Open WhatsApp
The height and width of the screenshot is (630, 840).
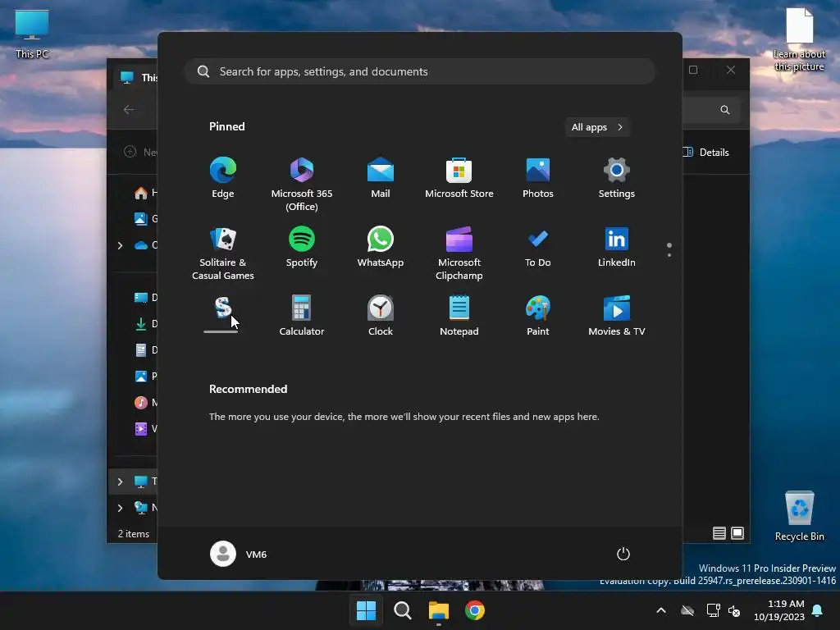pyautogui.click(x=381, y=247)
